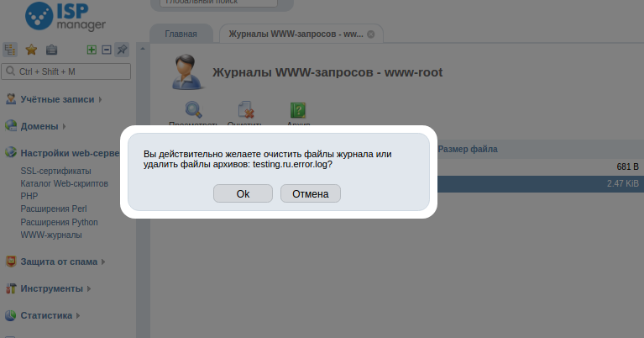Viewport: 644px width, 338px height.
Task: Click the Домены globe icon
Action: (x=11, y=126)
